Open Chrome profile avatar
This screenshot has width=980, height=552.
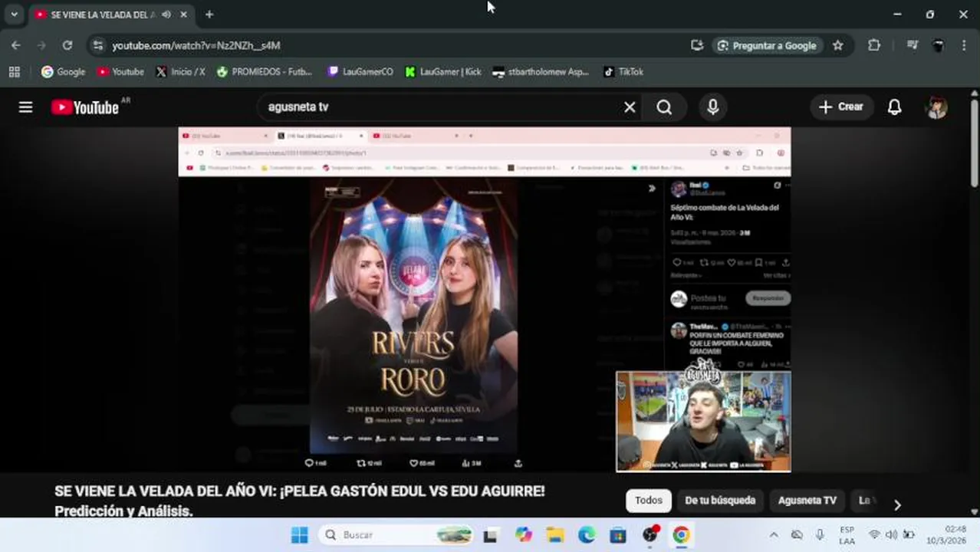(x=938, y=45)
